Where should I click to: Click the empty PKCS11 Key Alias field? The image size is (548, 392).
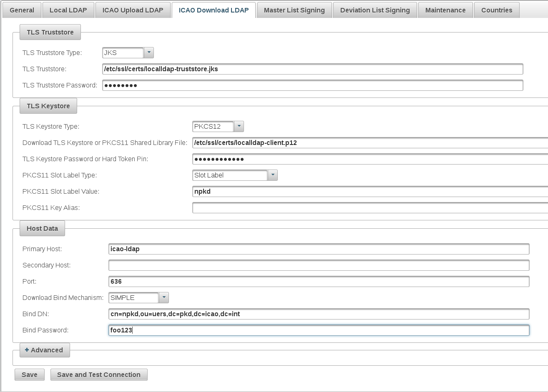[x=370, y=208]
